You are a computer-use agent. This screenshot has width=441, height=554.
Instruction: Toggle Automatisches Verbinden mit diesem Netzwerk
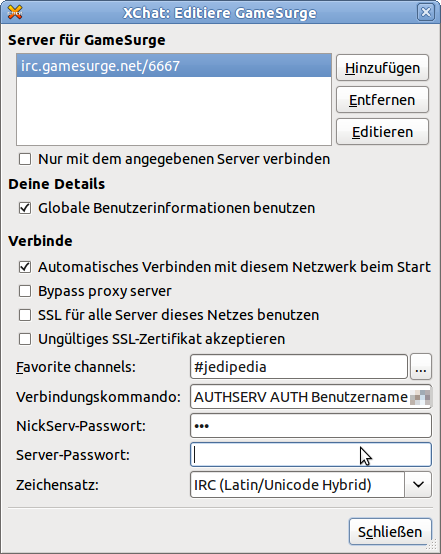(x=25, y=267)
